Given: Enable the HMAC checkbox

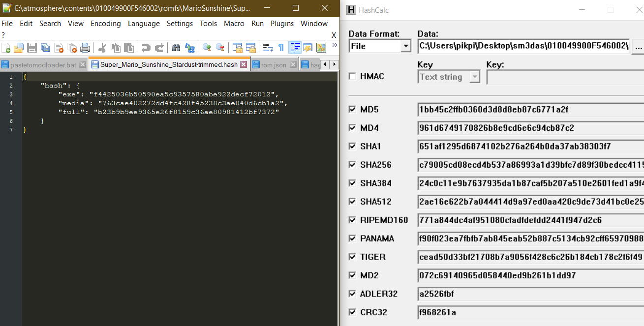Looking at the screenshot, I should tap(352, 76).
